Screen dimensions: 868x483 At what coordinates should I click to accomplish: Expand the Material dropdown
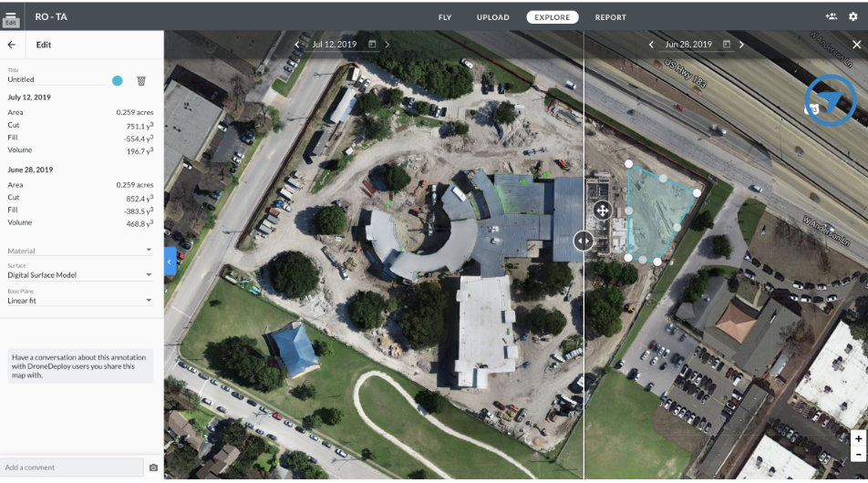(x=79, y=251)
